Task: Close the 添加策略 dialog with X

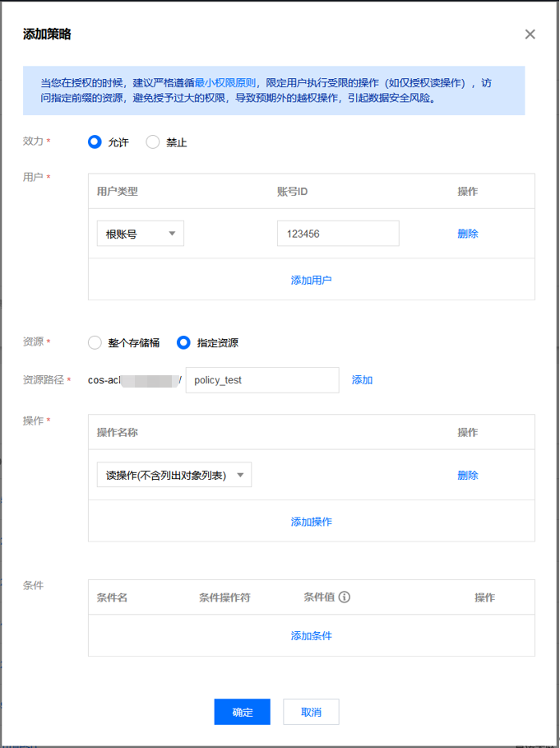Action: 530,34
